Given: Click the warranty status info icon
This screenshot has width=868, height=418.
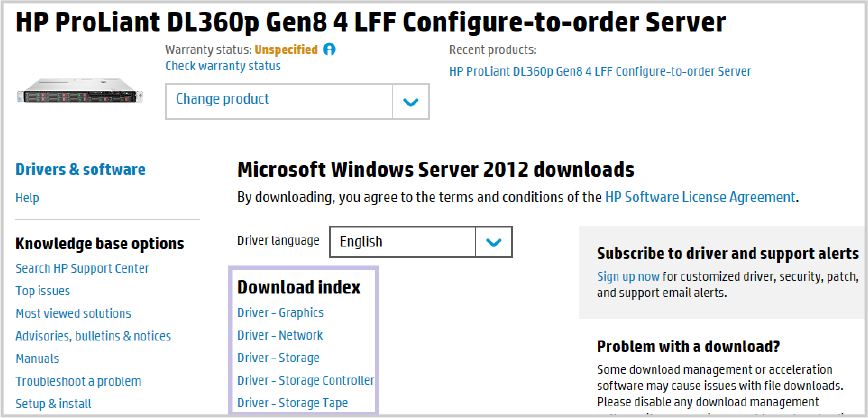Looking at the screenshot, I should click(329, 49).
